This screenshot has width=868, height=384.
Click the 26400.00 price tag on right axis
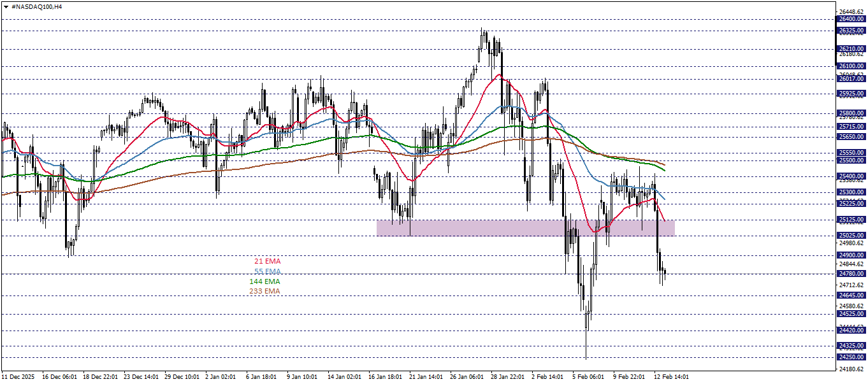[852, 19]
